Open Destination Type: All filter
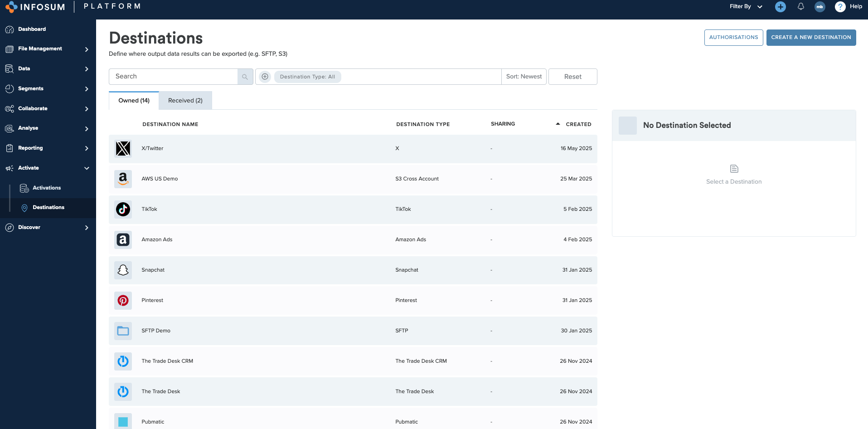Viewport: 868px width, 429px height. 307,77
